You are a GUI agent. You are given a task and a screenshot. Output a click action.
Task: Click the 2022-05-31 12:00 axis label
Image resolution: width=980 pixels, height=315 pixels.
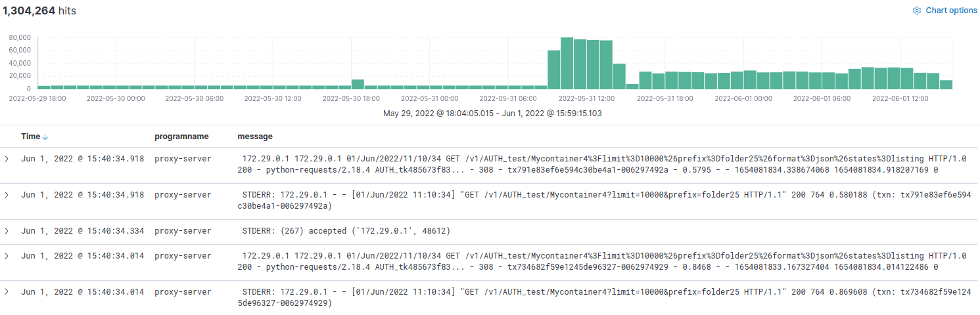tap(586, 98)
